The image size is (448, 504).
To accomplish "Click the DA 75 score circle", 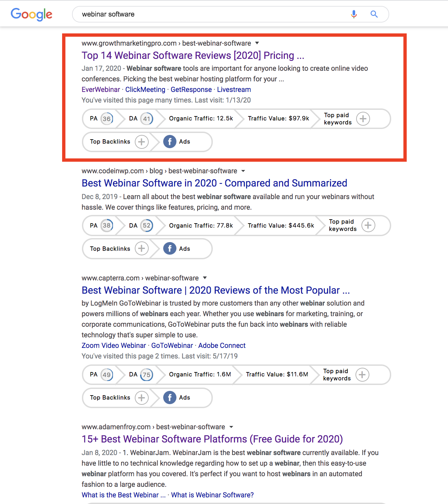I will [147, 375].
